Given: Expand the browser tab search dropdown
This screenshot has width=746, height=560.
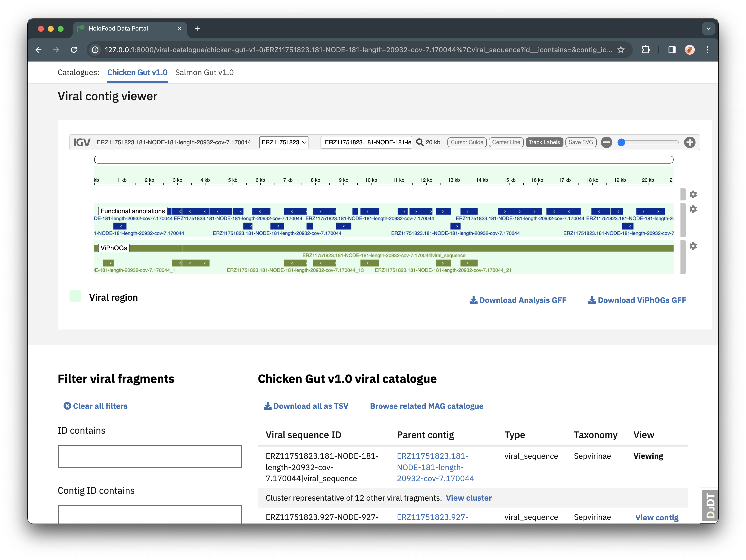Looking at the screenshot, I should click(708, 29).
